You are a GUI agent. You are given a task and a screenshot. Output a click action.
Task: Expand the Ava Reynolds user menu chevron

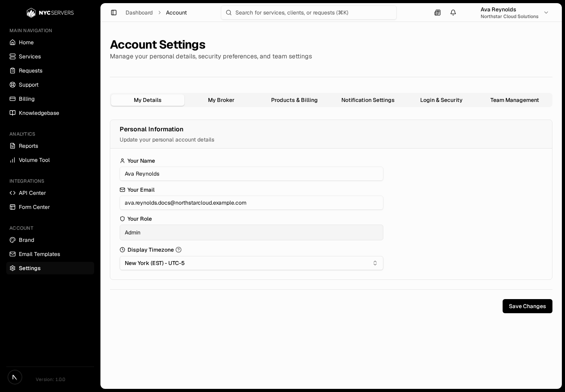(x=546, y=13)
